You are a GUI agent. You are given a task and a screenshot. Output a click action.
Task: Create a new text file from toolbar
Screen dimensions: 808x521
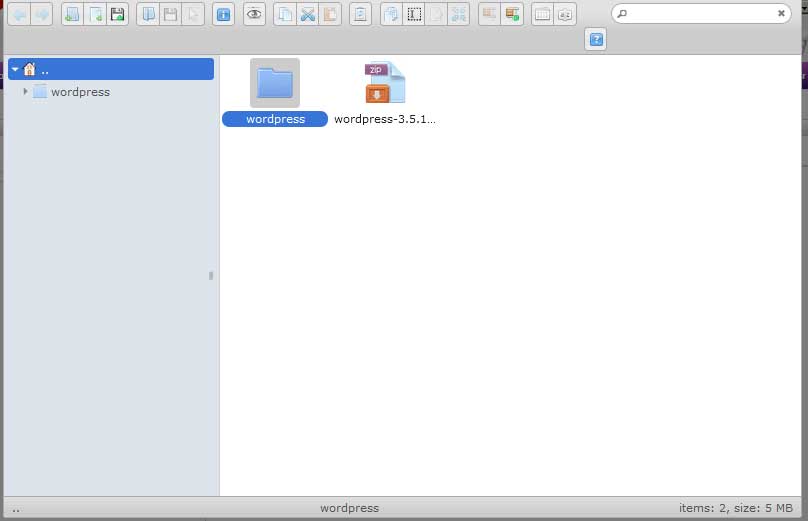pyautogui.click(x=95, y=14)
